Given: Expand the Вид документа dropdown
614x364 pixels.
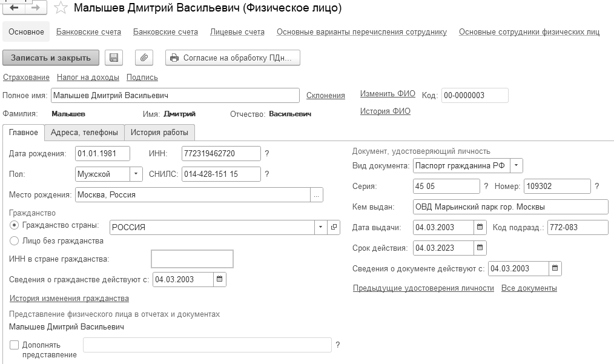Looking at the screenshot, I should click(516, 165).
